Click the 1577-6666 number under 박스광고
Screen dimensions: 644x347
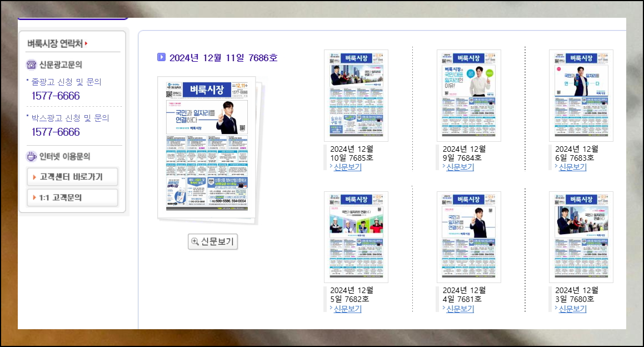point(56,132)
